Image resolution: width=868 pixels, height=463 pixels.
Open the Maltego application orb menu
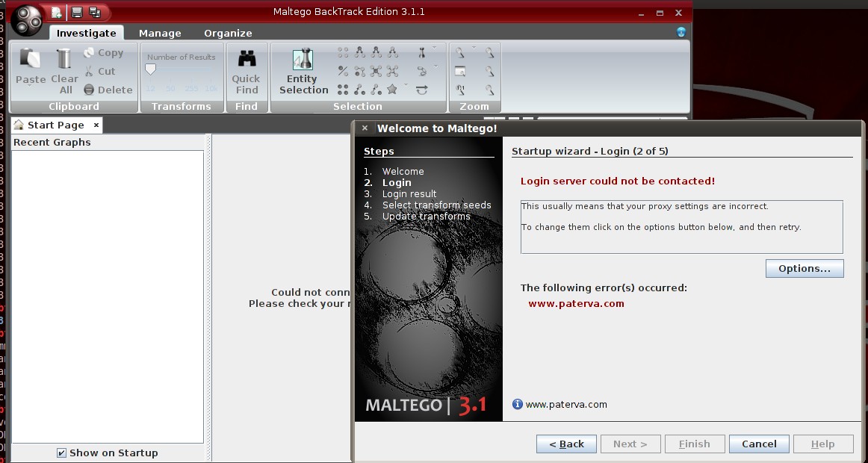pyautogui.click(x=27, y=20)
